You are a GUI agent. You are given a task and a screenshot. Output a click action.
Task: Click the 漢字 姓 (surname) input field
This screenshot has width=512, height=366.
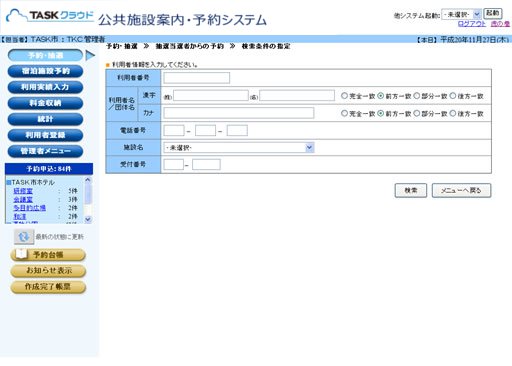click(x=211, y=96)
